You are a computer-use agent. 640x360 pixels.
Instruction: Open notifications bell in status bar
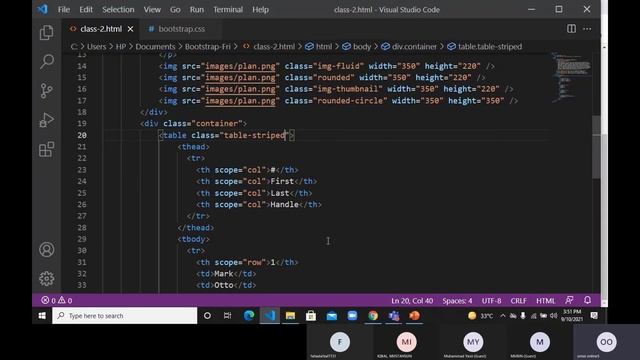coord(587,300)
